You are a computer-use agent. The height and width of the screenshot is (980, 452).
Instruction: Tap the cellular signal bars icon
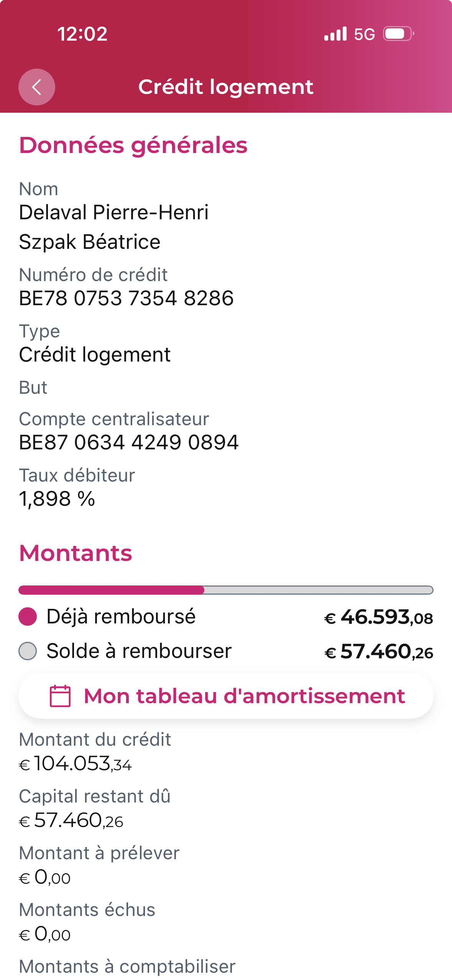(x=335, y=34)
